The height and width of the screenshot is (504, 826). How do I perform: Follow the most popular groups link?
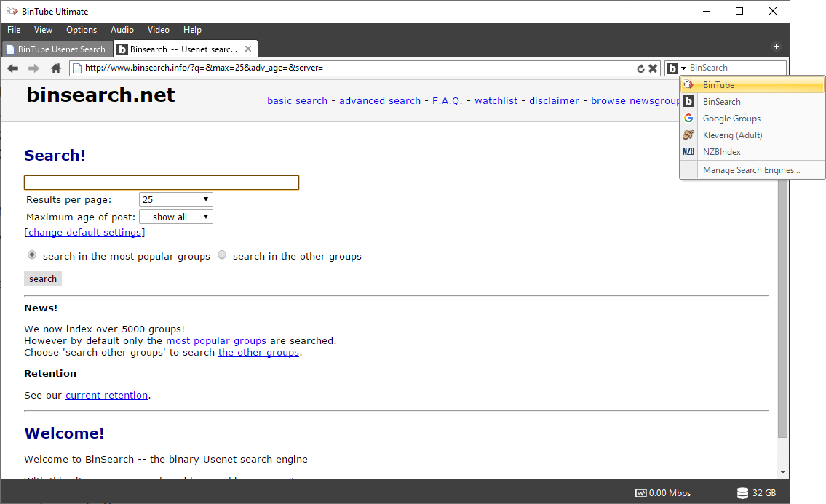(x=216, y=341)
